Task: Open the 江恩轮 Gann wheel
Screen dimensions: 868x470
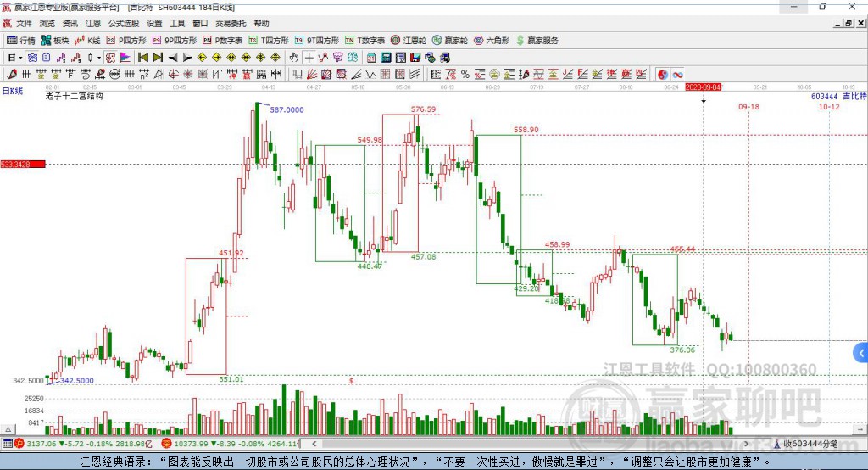Action: 409,41
